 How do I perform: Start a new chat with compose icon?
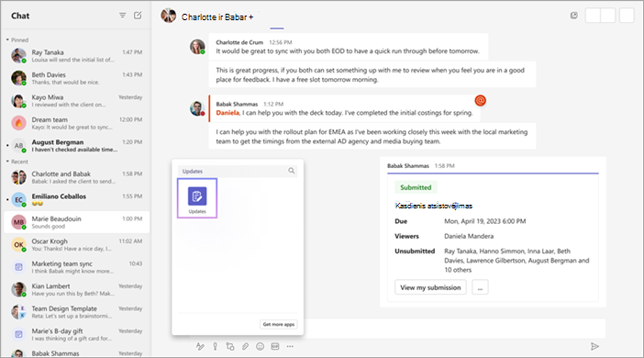pyautogui.click(x=138, y=16)
